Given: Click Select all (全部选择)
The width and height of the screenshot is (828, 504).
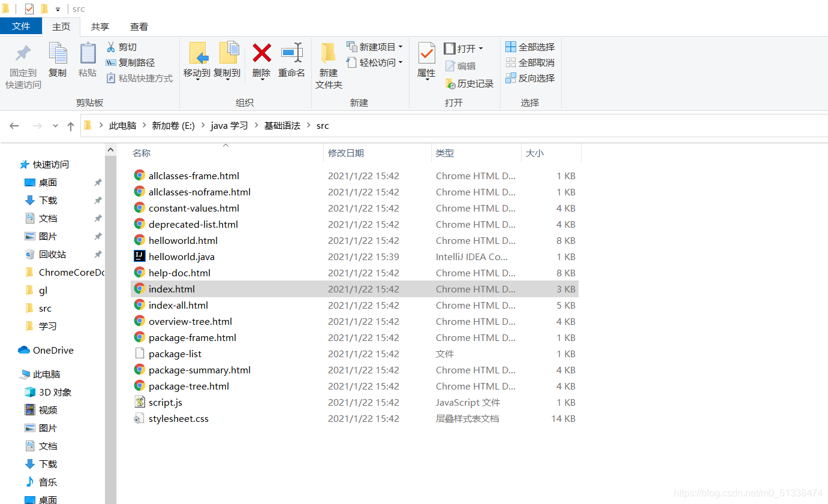Looking at the screenshot, I should tap(530, 47).
